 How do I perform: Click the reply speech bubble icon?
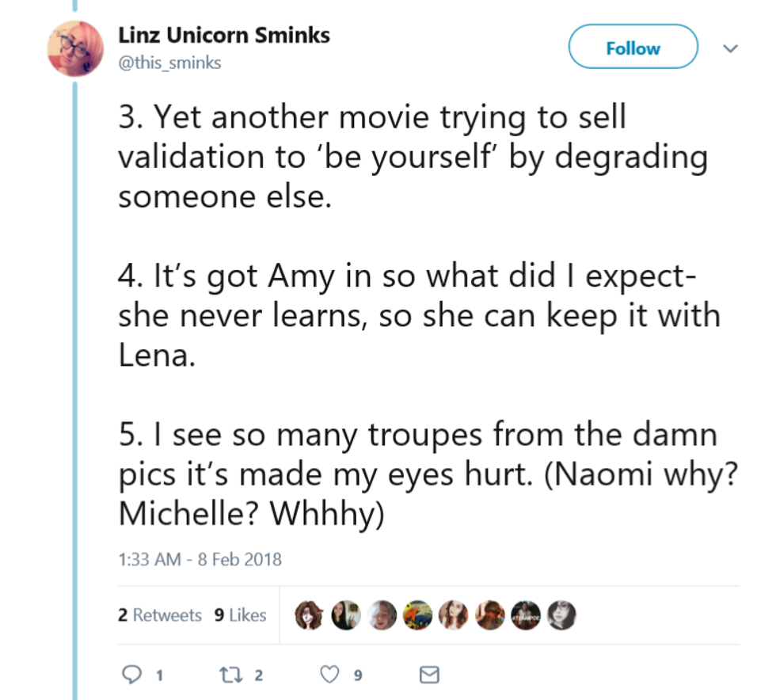(x=129, y=674)
